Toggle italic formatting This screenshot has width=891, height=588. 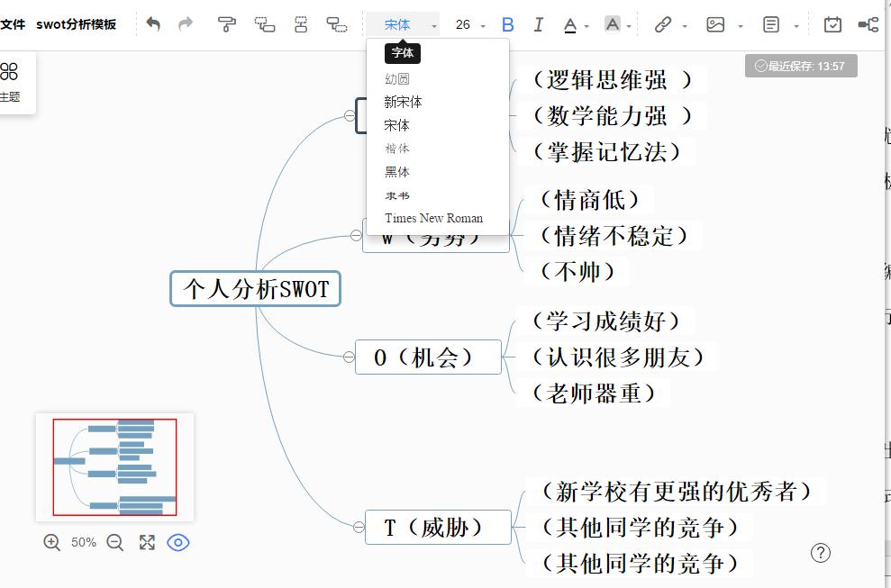coord(538,24)
